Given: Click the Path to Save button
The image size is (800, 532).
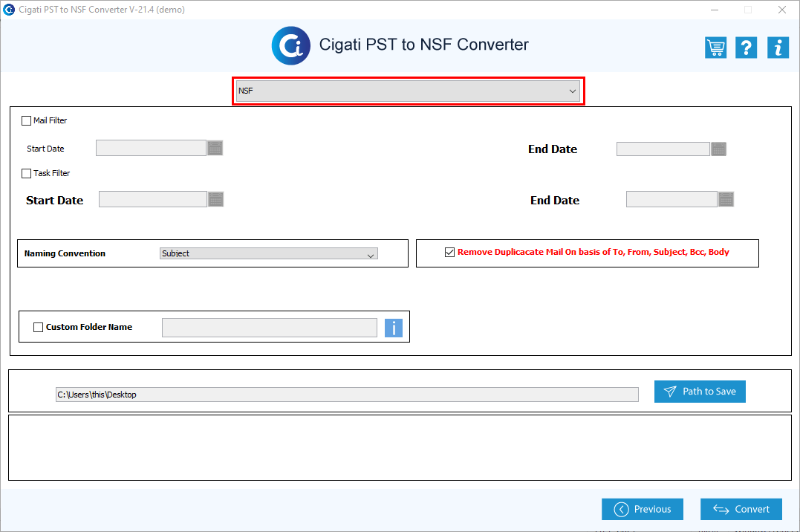Looking at the screenshot, I should click(x=700, y=392).
